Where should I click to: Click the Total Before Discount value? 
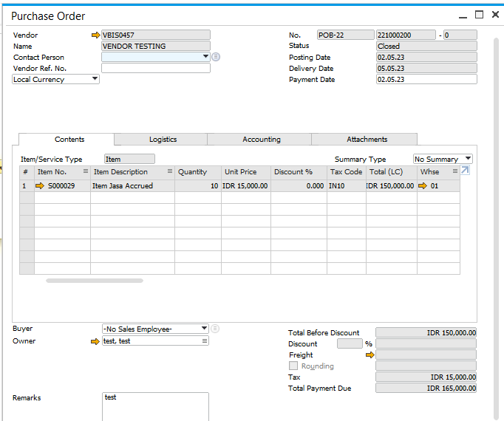(426, 332)
